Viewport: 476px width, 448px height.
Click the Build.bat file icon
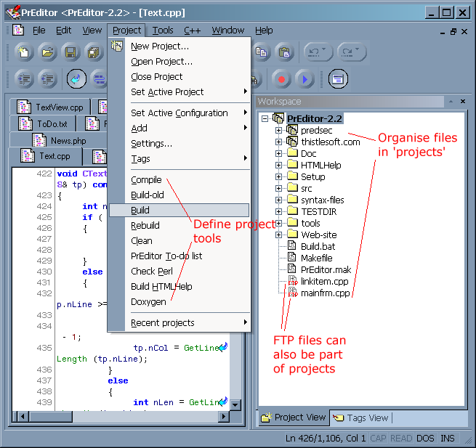pyautogui.click(x=291, y=246)
